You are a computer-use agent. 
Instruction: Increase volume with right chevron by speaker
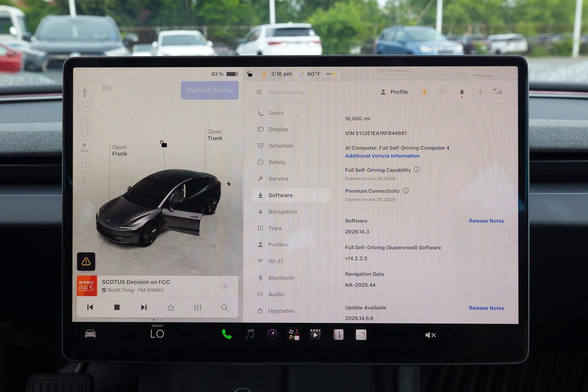[450, 335]
